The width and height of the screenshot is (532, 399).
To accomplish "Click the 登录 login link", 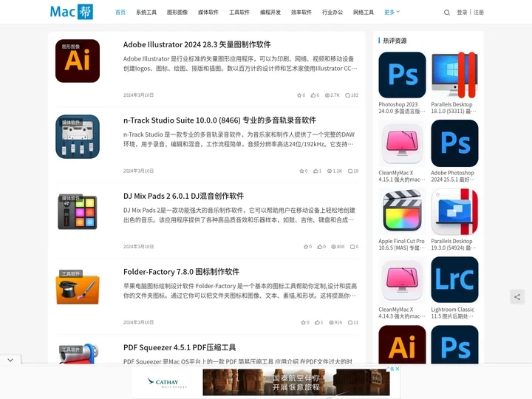I will point(462,13).
